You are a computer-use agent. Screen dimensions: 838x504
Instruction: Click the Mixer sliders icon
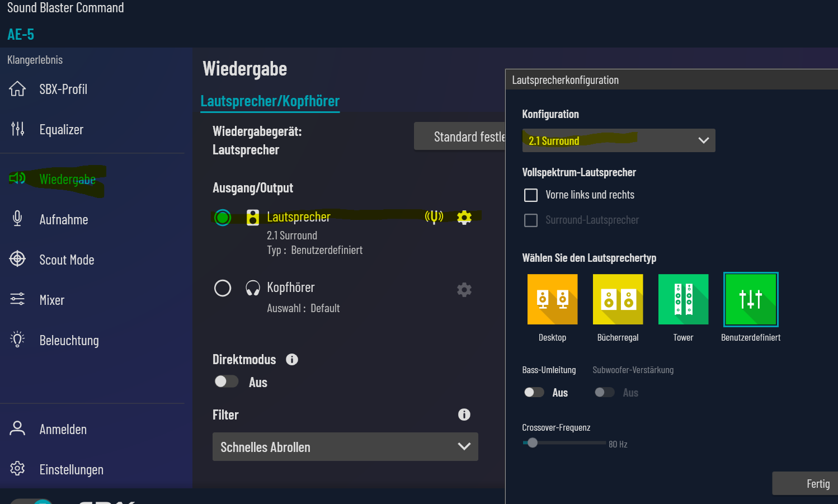[17, 299]
